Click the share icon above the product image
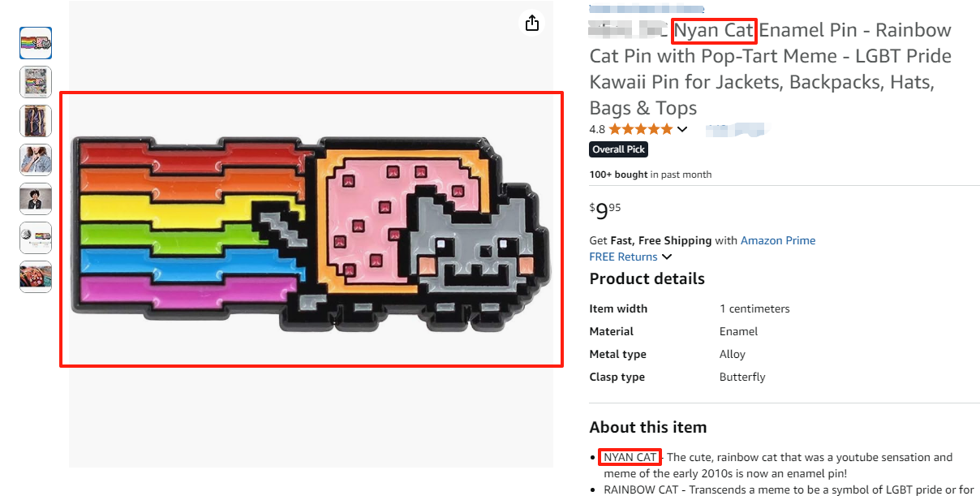This screenshot has height=496, width=980. pos(532,23)
